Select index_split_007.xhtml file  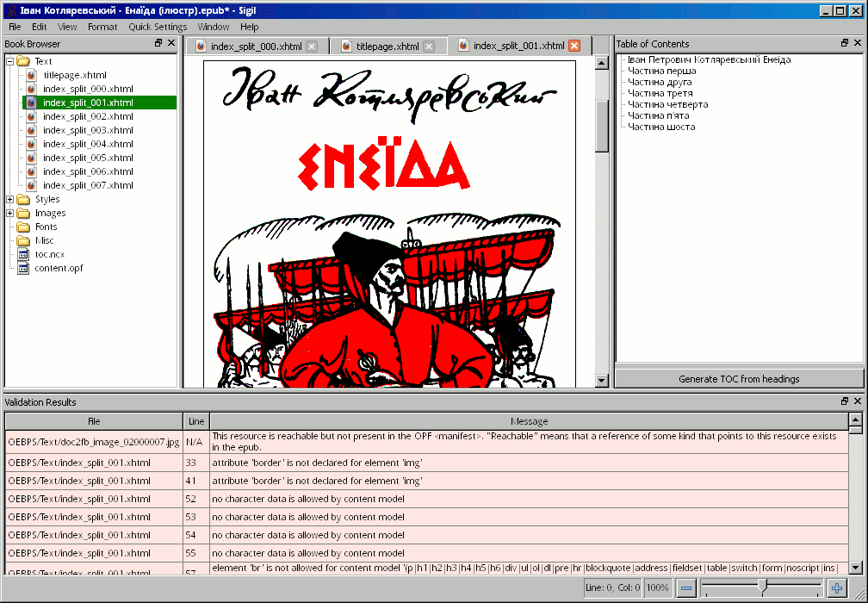[x=88, y=185]
